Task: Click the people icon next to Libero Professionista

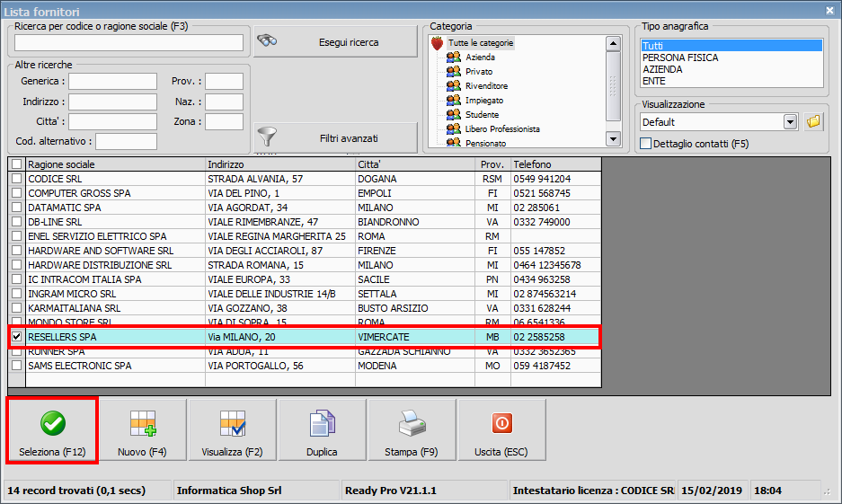Action: pos(454,128)
